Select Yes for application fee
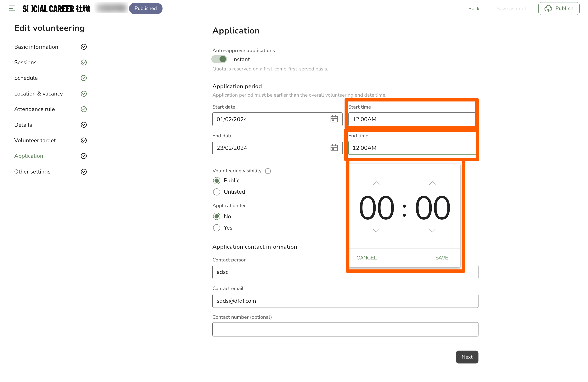 (x=216, y=228)
